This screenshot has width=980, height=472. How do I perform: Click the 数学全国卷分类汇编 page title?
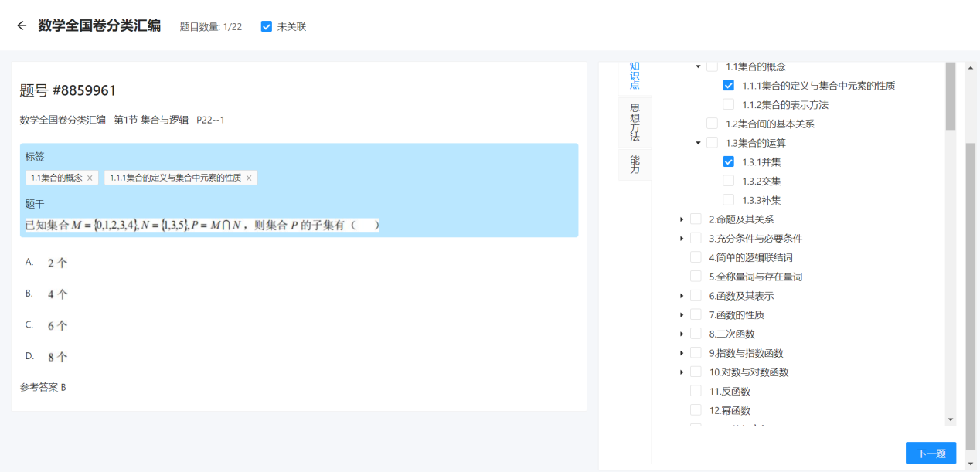(100, 25)
